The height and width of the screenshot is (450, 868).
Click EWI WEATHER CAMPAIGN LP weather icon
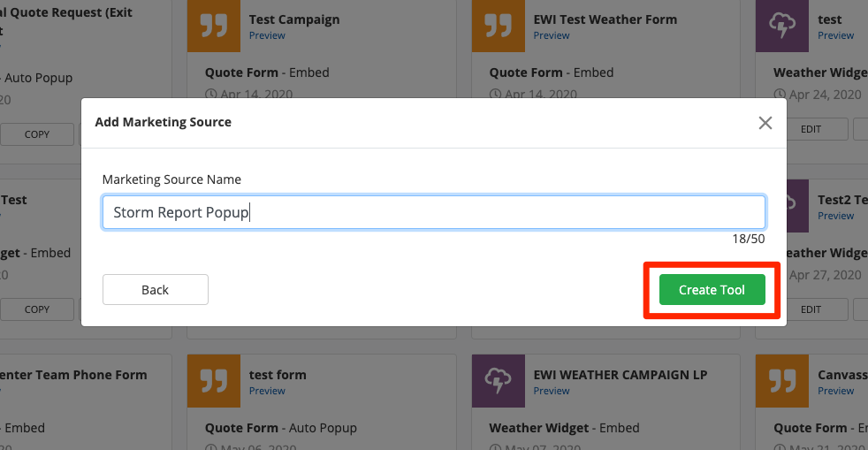[x=498, y=381]
